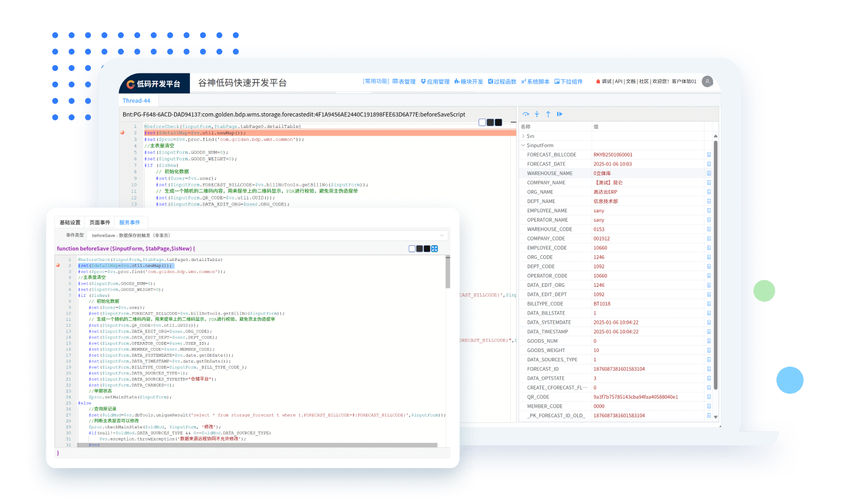Click the debugger step over icon

coord(525,114)
